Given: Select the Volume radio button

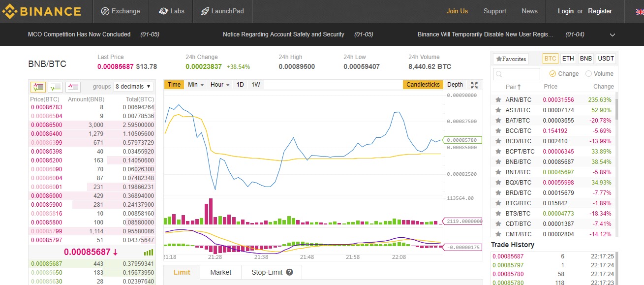Looking at the screenshot, I should click(588, 74).
